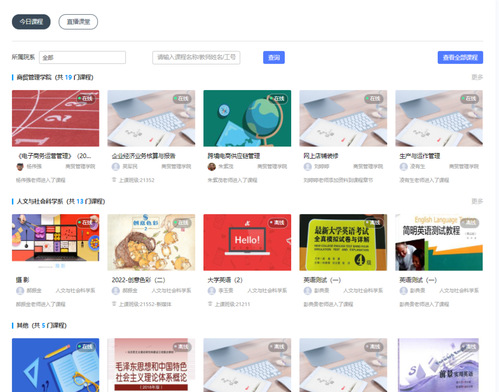Image resolution: width=499 pixels, height=392 pixels.
Task: Click the 查看全部课程 button
Action: [x=460, y=57]
